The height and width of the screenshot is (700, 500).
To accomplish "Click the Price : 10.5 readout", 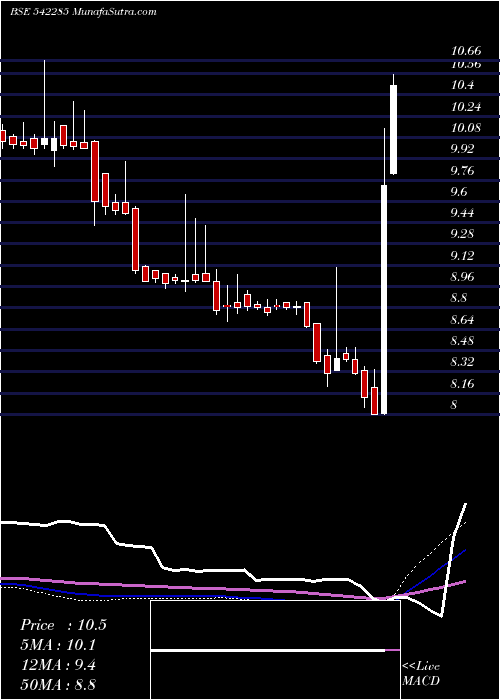I will click(63, 625).
